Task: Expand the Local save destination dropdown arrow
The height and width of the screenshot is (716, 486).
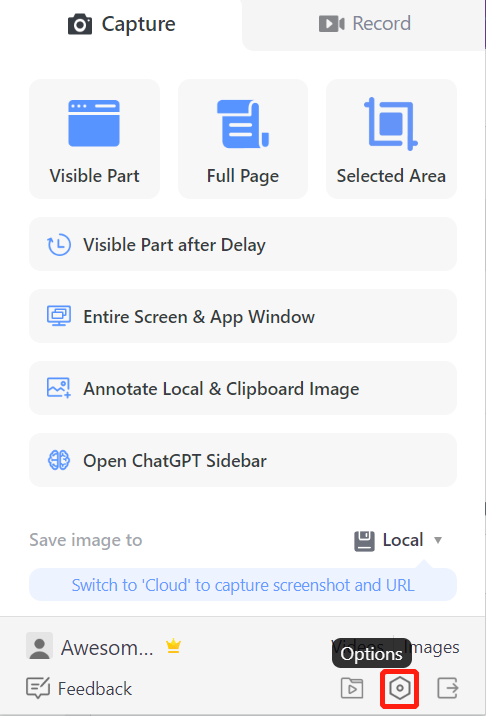Action: pos(438,540)
